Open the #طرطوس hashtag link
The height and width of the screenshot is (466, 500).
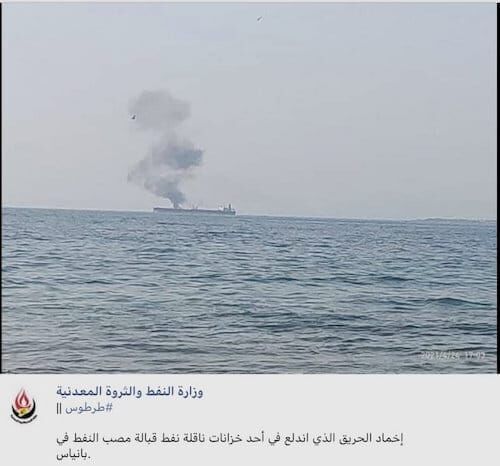coord(89,409)
